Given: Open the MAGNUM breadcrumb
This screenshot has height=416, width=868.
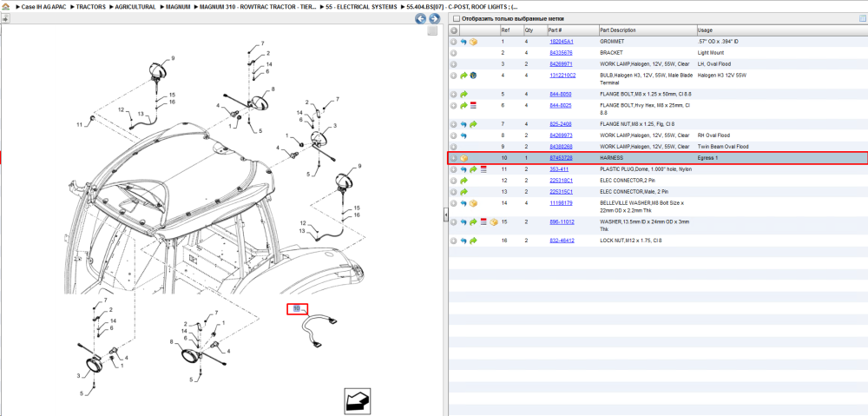Looking at the screenshot, I should 178,7.
